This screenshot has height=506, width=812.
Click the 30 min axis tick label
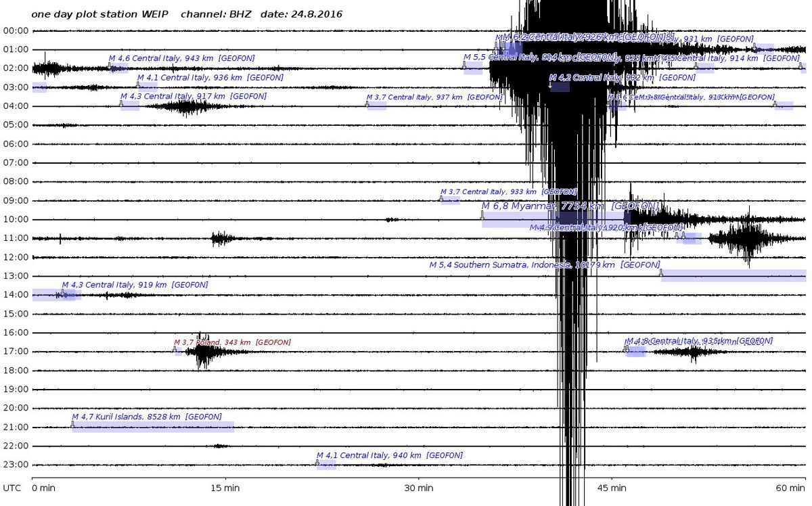click(418, 488)
